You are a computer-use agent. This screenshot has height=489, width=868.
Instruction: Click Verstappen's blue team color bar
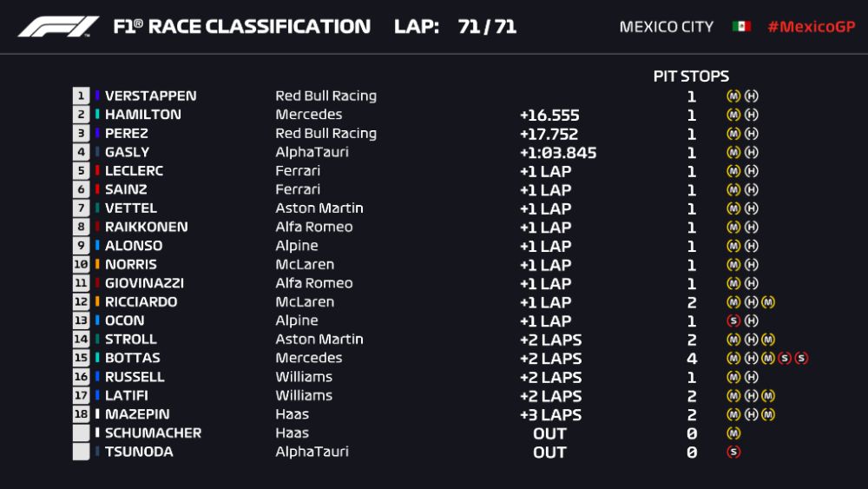coord(98,96)
